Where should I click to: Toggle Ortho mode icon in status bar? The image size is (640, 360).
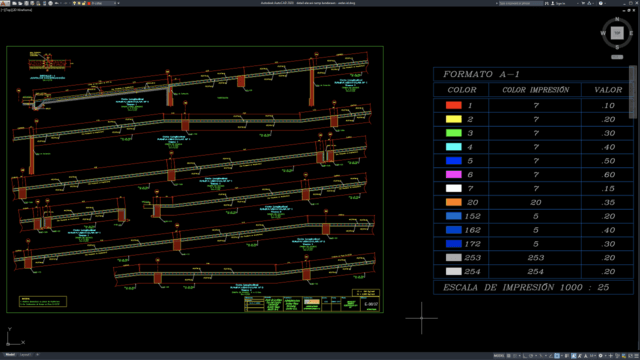525,356
